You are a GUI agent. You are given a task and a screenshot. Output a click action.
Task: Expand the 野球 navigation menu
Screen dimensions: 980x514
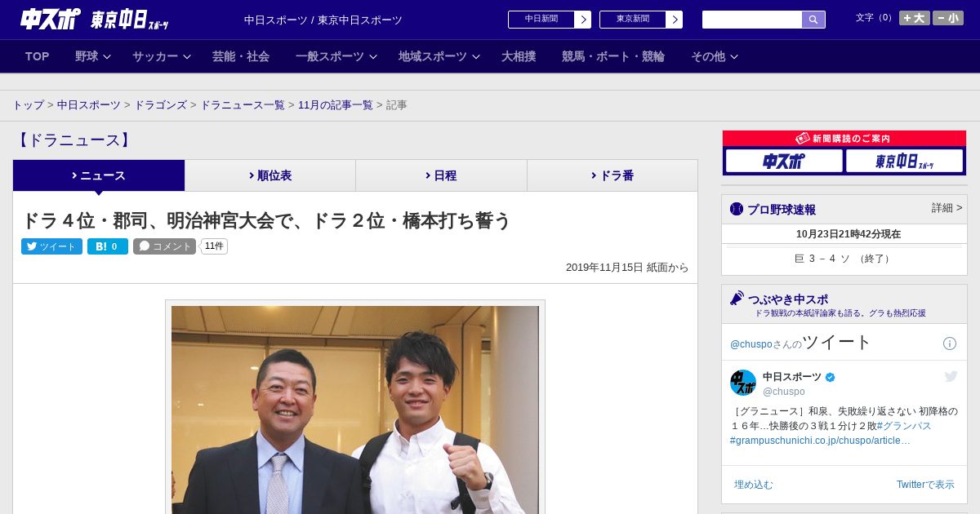92,56
